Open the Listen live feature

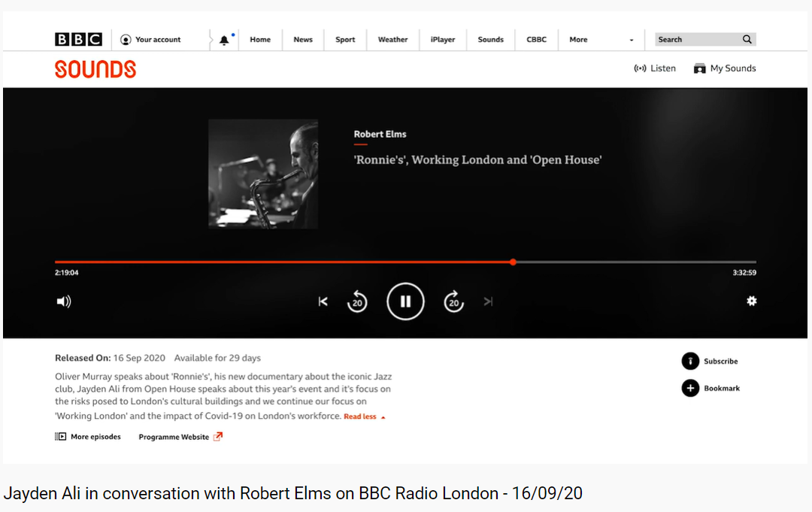click(654, 68)
